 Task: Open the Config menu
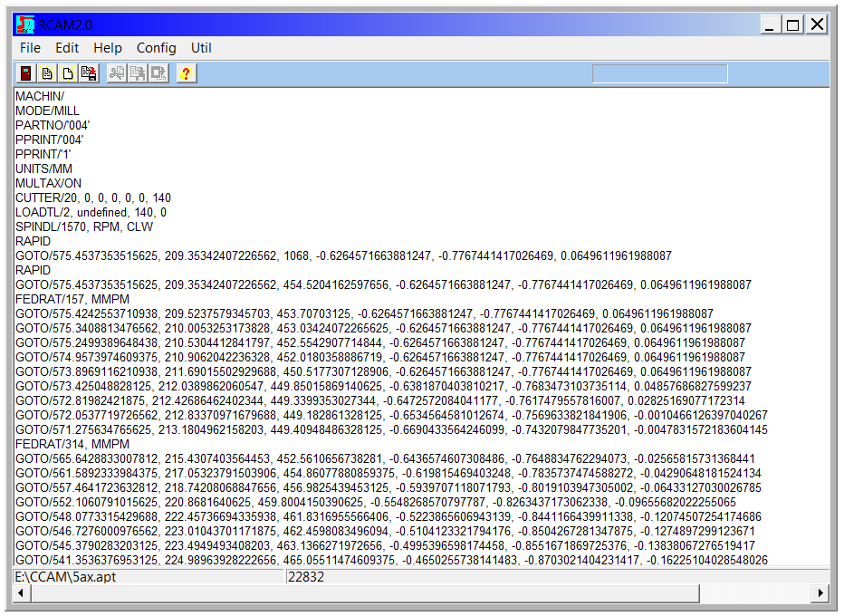point(156,48)
